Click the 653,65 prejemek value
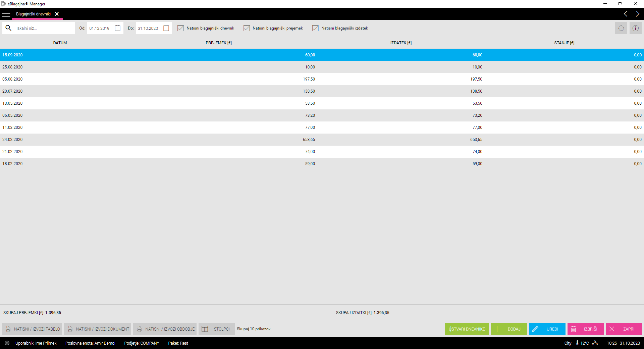This screenshot has width=644, height=349. [309, 140]
